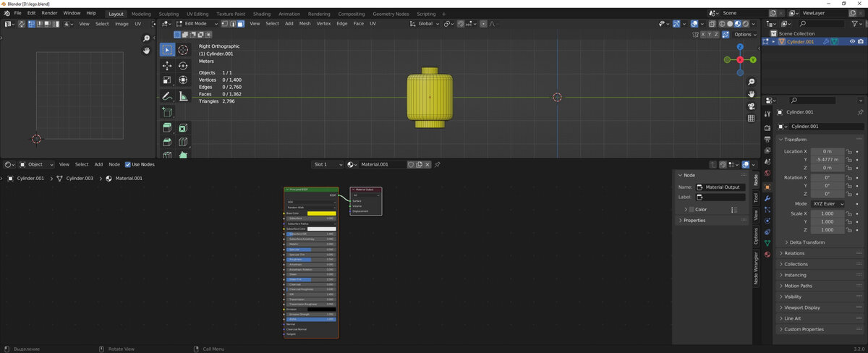868x353 pixels.
Task: Toggle orthographic grid view icon
Action: [751, 118]
